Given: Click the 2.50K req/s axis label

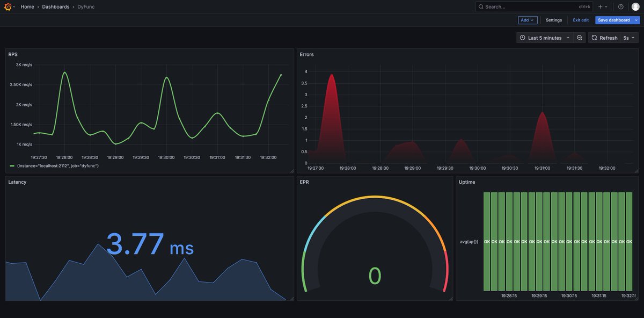Looking at the screenshot, I should coord(21,85).
